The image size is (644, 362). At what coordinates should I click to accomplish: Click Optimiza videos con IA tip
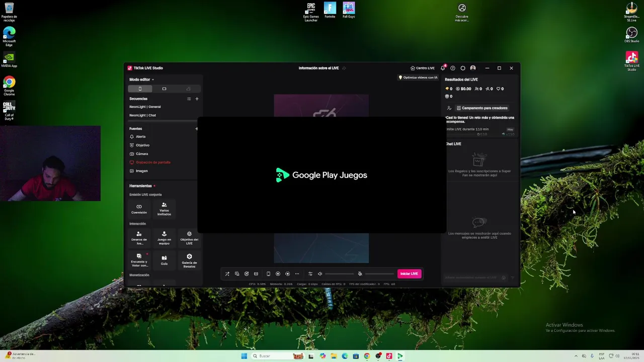[418, 77]
